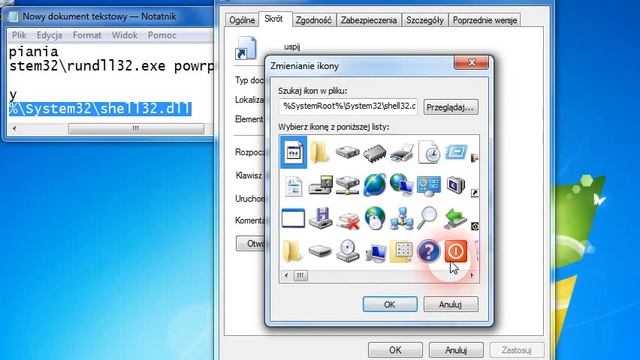Viewport: 640px width, 360px height.
Task: Open the Poprzednie wersje tab
Action: pos(484,20)
